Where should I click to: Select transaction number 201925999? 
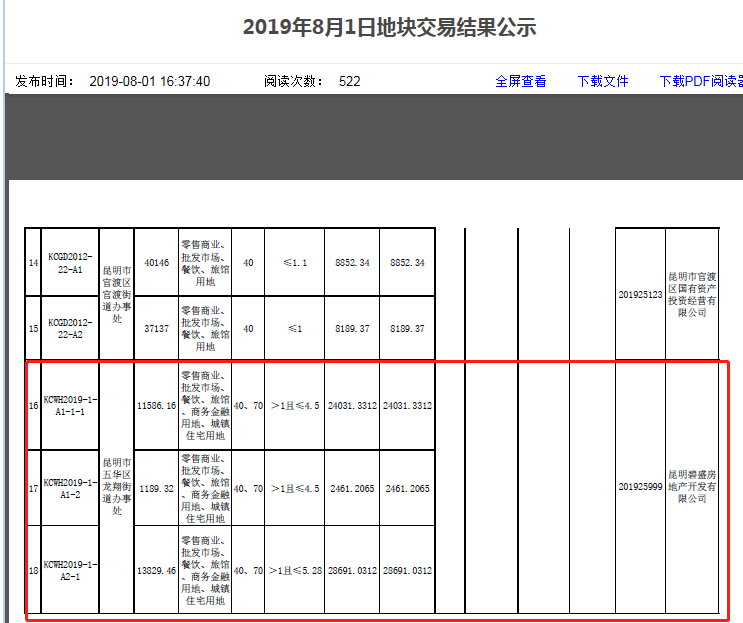(x=640, y=487)
